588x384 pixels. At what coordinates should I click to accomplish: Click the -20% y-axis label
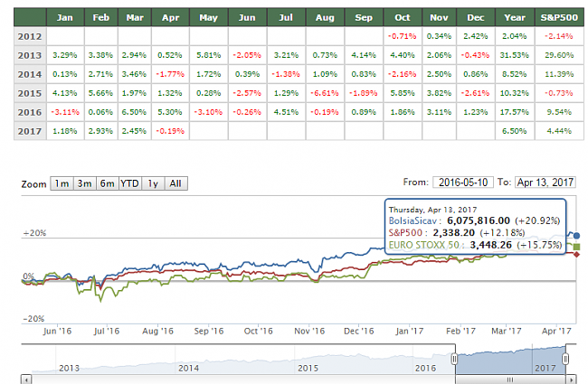(x=33, y=319)
